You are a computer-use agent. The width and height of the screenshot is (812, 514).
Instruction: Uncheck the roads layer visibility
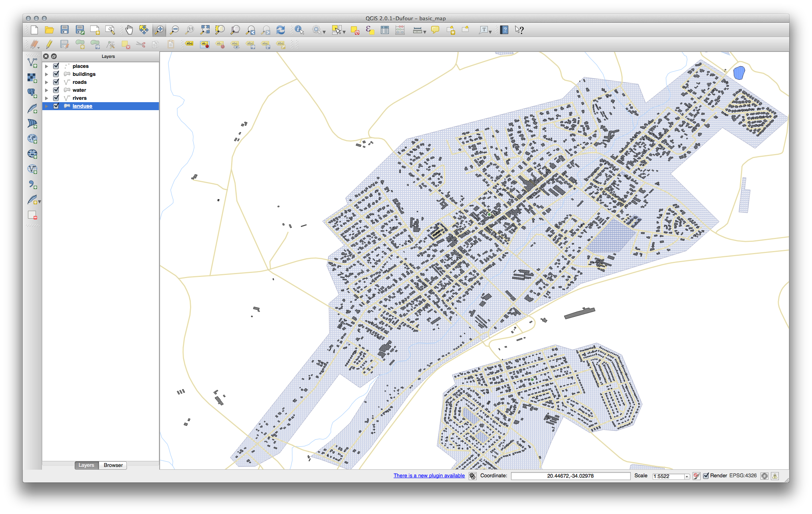[x=56, y=82]
